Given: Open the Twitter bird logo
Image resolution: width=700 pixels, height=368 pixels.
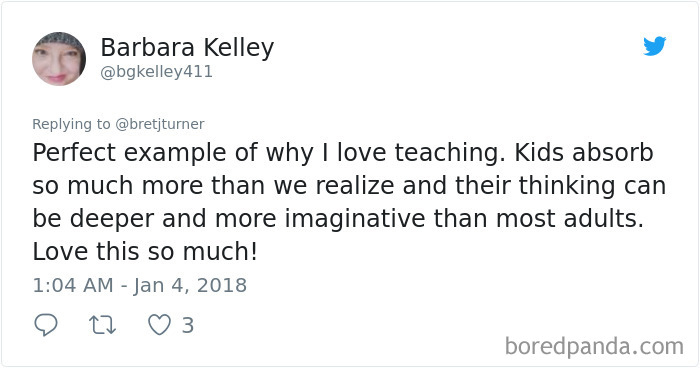Looking at the screenshot, I should pyautogui.click(x=654, y=46).
